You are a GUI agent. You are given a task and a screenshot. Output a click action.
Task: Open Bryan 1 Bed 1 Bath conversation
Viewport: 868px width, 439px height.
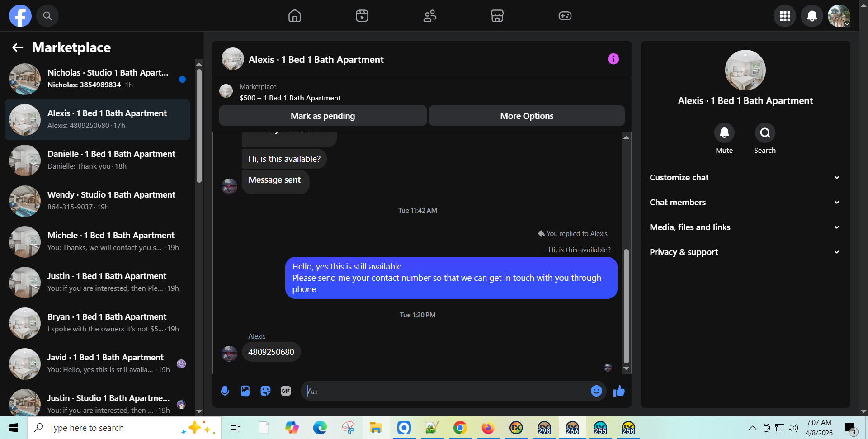97,323
